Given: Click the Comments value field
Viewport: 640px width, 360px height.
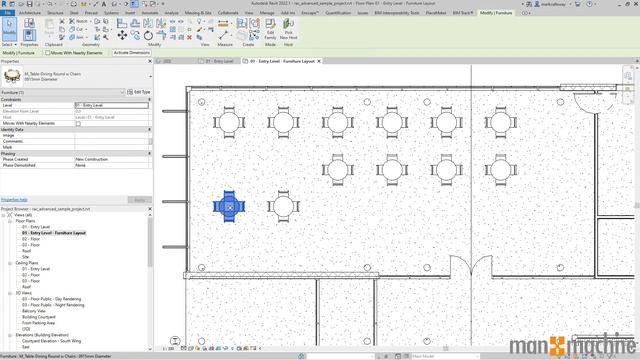Looking at the screenshot, I should pyautogui.click(x=111, y=141).
